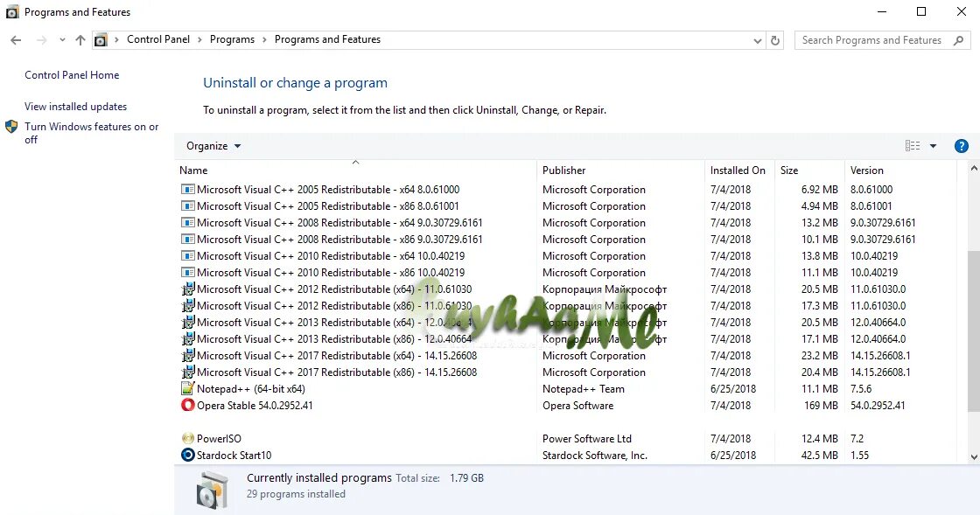Select Visual C++ 2008 Redistributable x64 name

[339, 223]
